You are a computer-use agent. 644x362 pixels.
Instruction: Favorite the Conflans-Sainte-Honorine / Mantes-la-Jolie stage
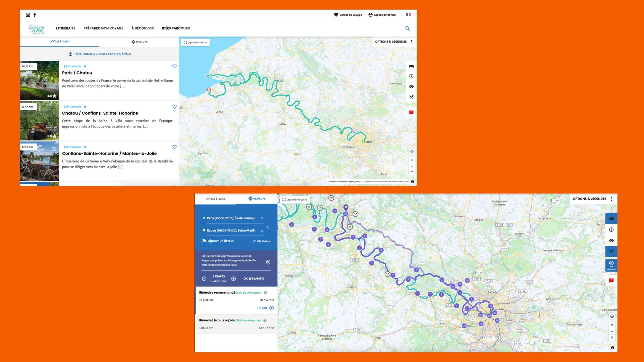[174, 147]
